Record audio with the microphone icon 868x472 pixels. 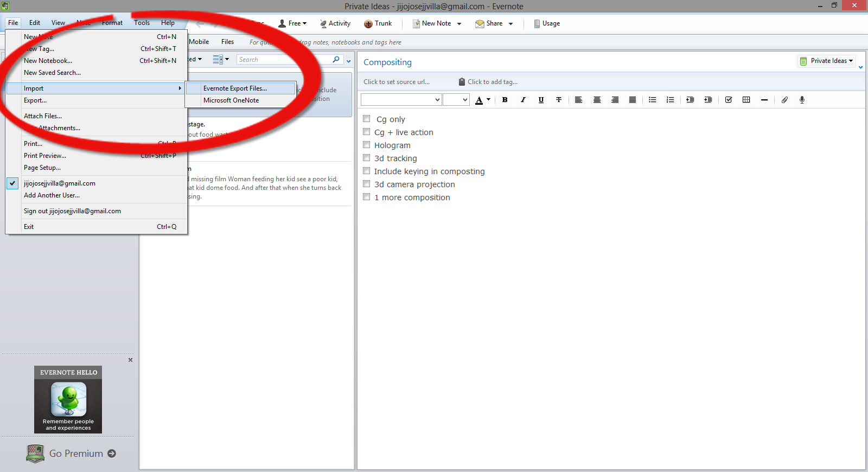[x=802, y=100]
